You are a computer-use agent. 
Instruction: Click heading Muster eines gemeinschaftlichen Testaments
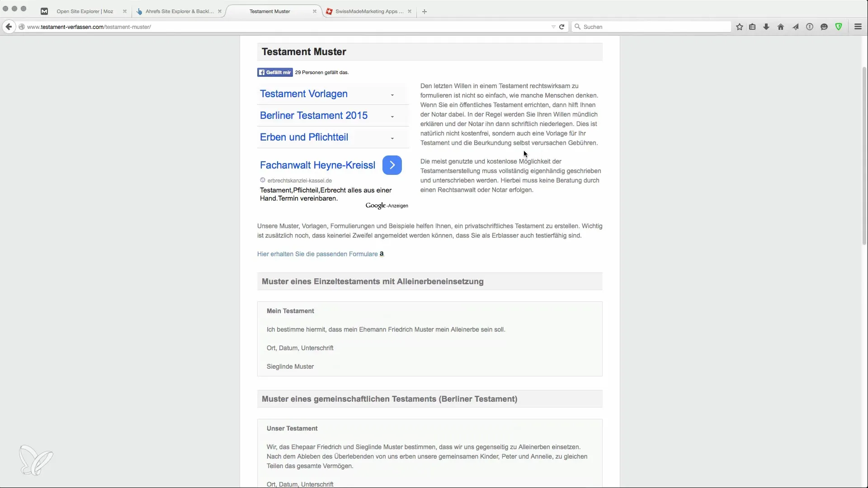click(389, 399)
